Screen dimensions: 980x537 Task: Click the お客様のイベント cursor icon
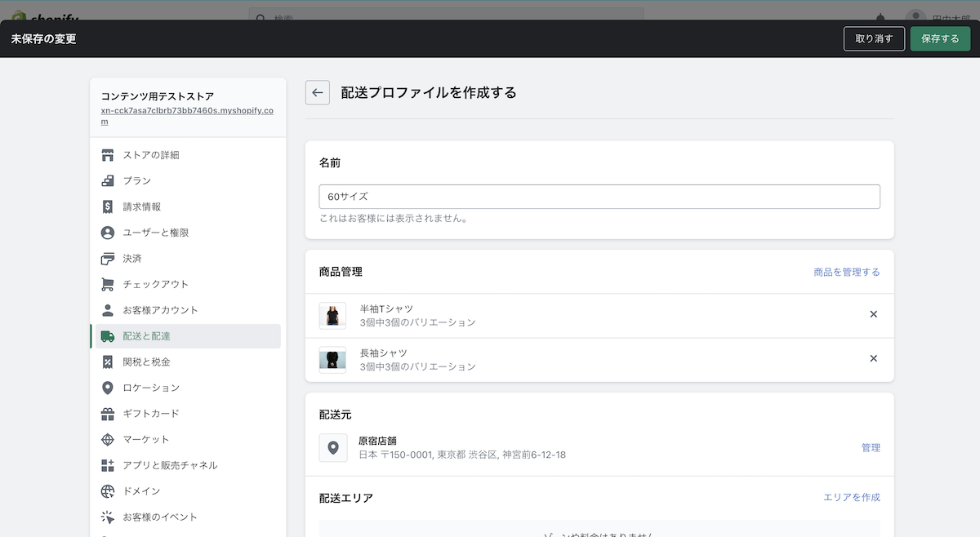pos(107,517)
